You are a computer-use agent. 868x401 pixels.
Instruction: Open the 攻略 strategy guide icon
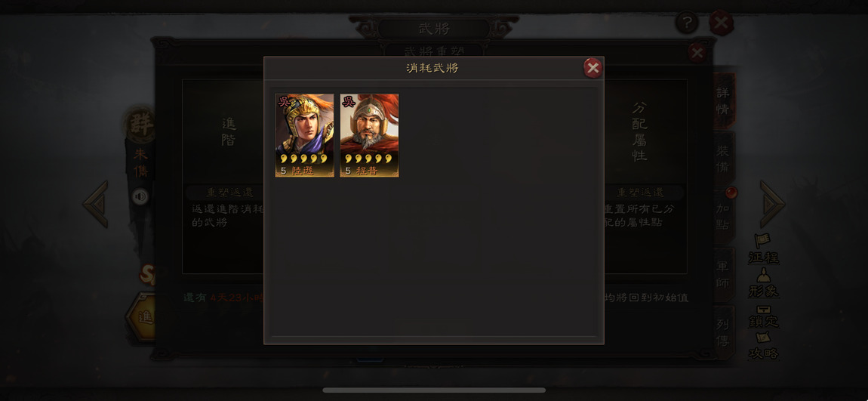coord(763,346)
